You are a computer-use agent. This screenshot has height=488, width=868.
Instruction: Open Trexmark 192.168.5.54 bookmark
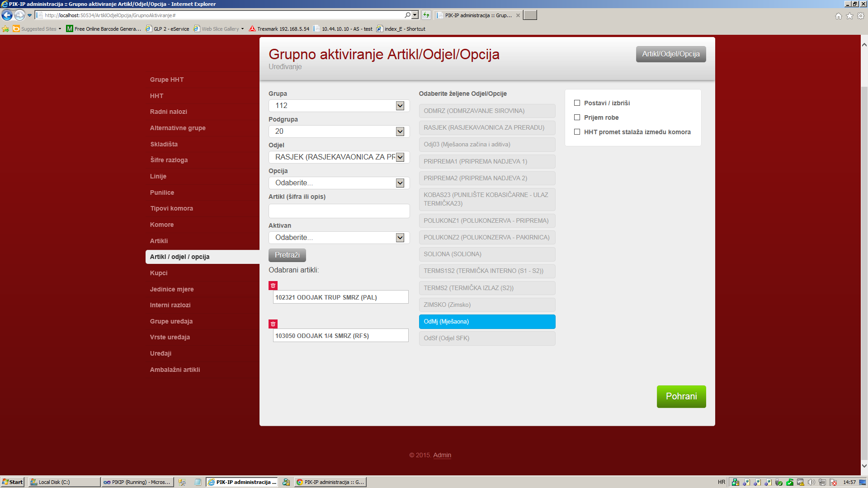(279, 29)
